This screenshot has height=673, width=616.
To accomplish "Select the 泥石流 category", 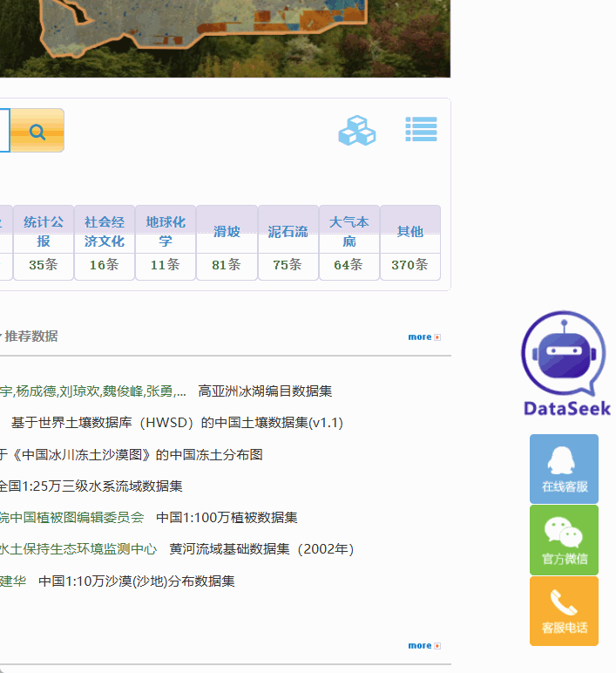I will 288,232.
